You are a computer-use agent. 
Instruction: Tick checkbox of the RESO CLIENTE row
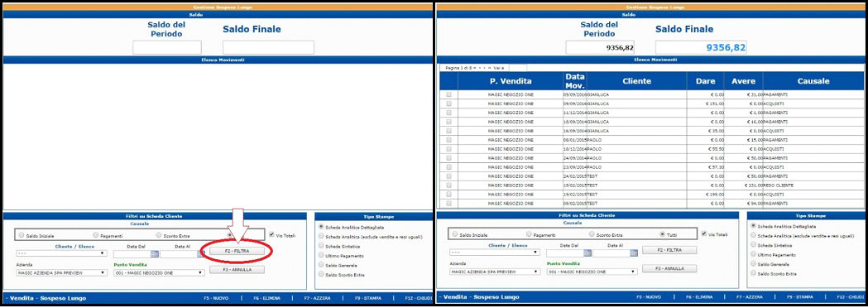449,185
